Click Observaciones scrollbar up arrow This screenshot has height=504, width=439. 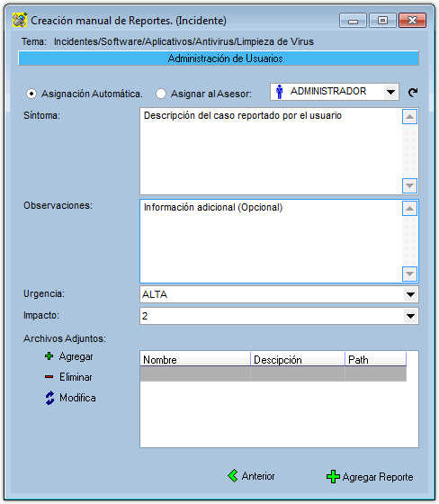[409, 209]
